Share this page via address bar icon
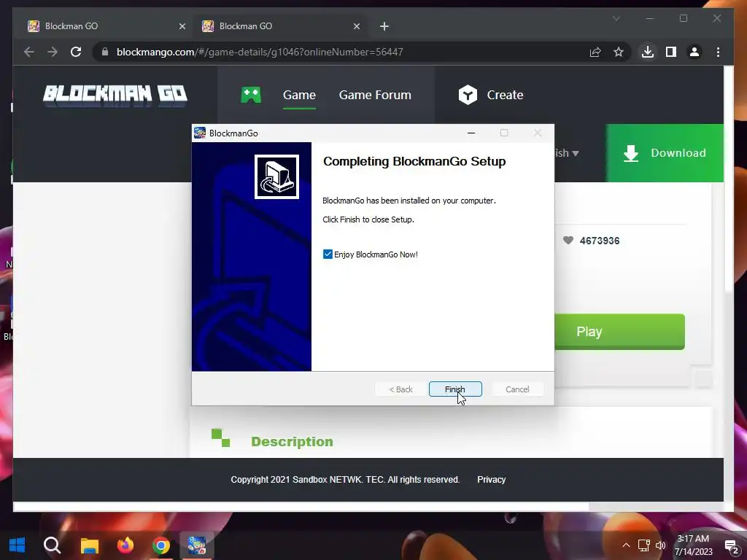This screenshot has width=747, height=560. point(595,52)
